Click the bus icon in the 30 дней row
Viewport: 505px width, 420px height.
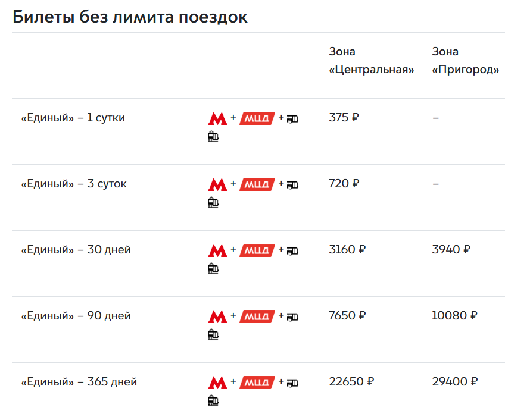pyautogui.click(x=293, y=250)
